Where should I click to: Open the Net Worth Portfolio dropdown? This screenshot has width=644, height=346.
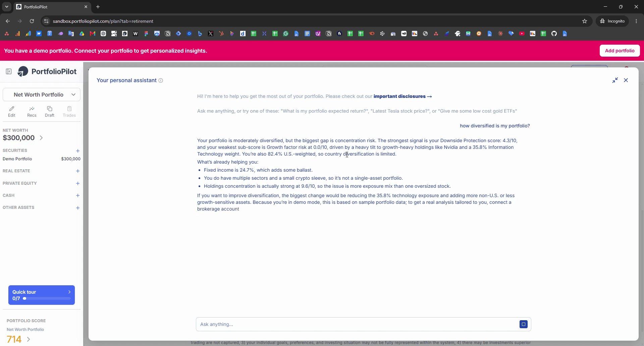42,95
